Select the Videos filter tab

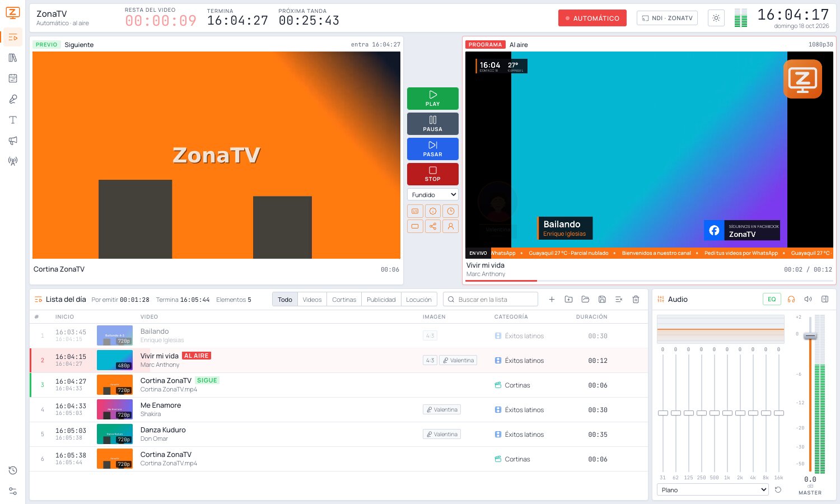(312, 300)
